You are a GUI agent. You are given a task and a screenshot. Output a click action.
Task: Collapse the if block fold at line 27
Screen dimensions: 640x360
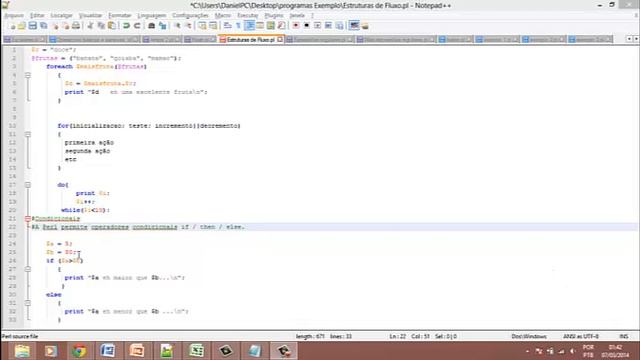28,269
